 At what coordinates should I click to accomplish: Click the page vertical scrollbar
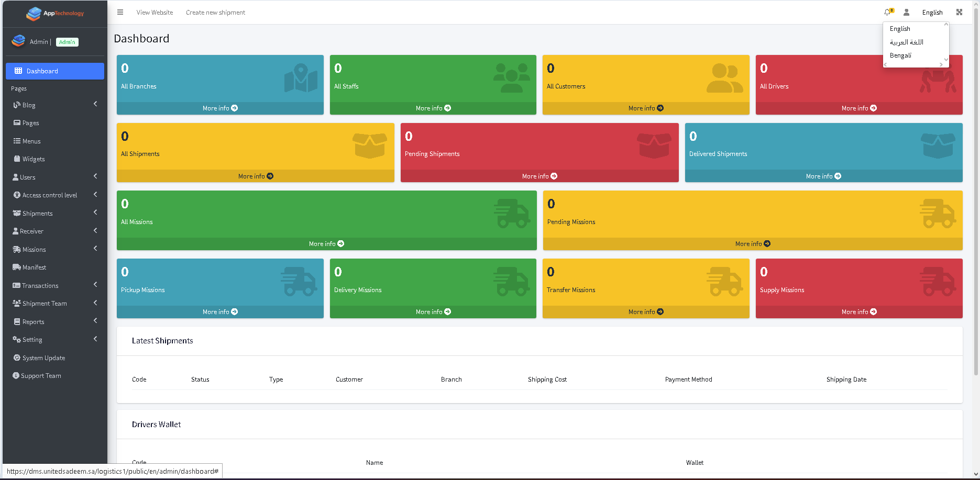(976, 199)
